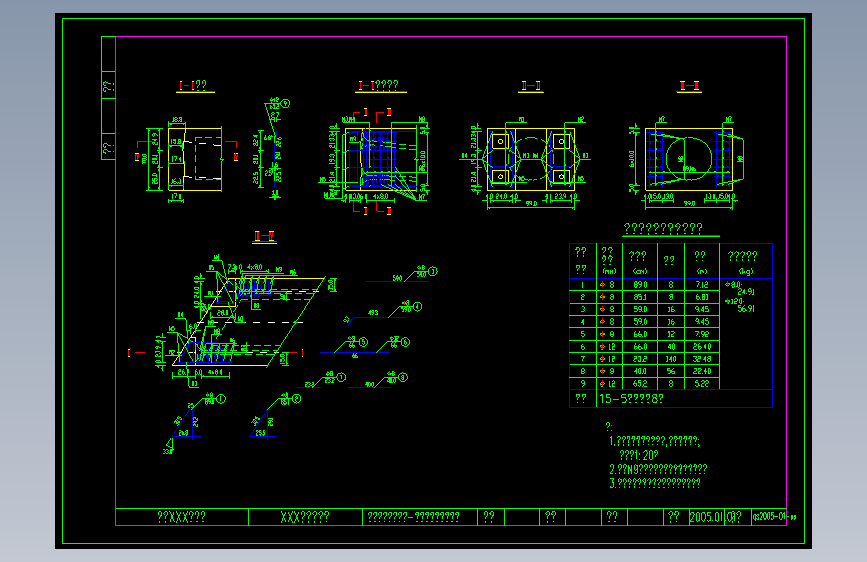
Task: Click the (cm) unit label in the table header
Action: [x=640, y=272]
